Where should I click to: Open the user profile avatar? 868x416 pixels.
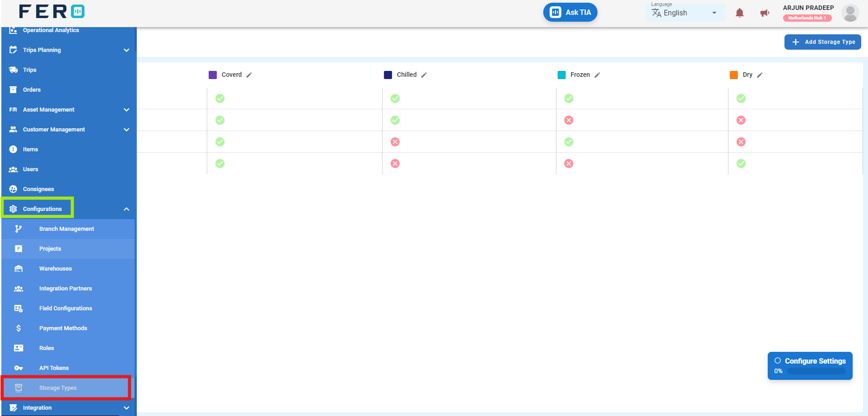[850, 13]
